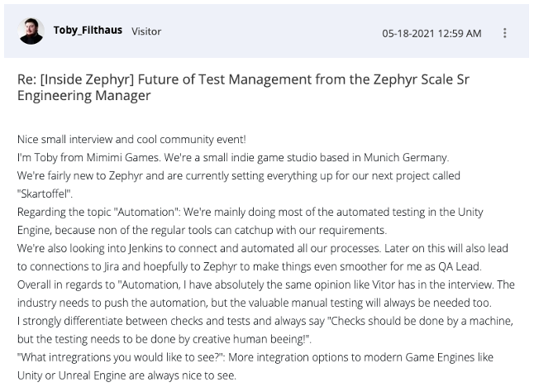
Task: Click the "Munich Germany" text
Action: coord(405,157)
